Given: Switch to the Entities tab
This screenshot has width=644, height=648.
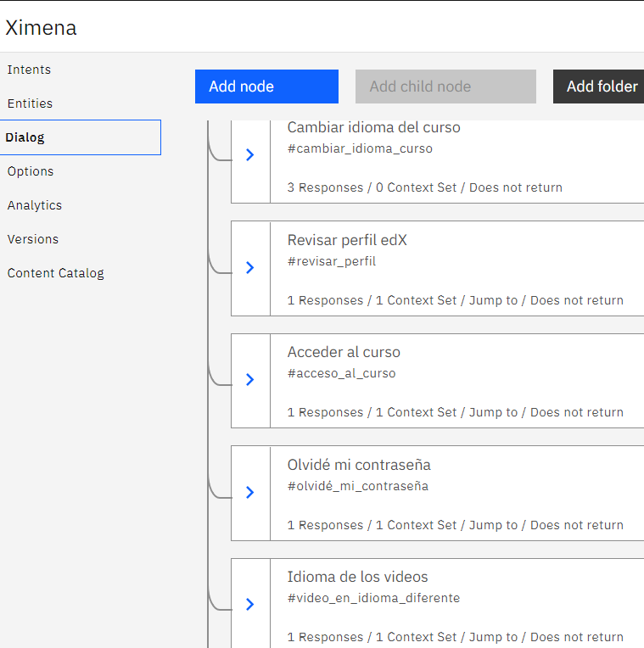Looking at the screenshot, I should tap(31, 103).
